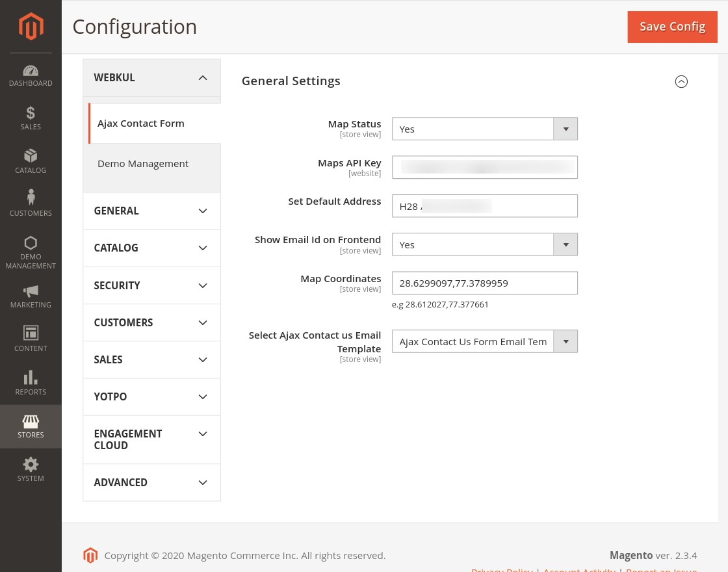
Task: Click the Magento logo icon
Action: (31, 27)
